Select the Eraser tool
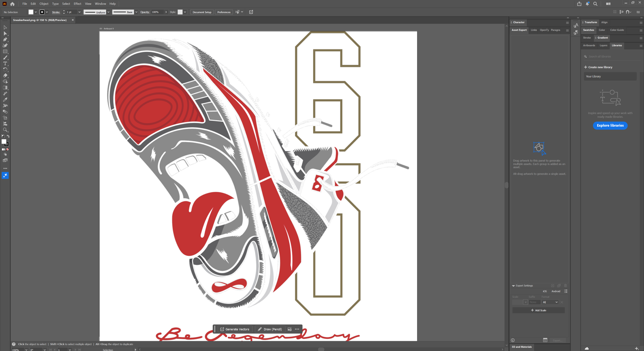 5,76
